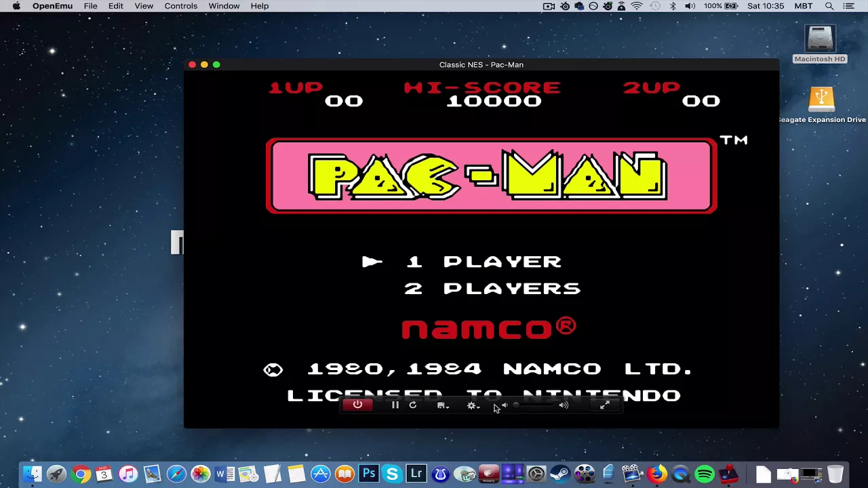868x488 pixels.
Task: Enter fullscreen mode in OpenEmu HUD
Action: point(605,405)
